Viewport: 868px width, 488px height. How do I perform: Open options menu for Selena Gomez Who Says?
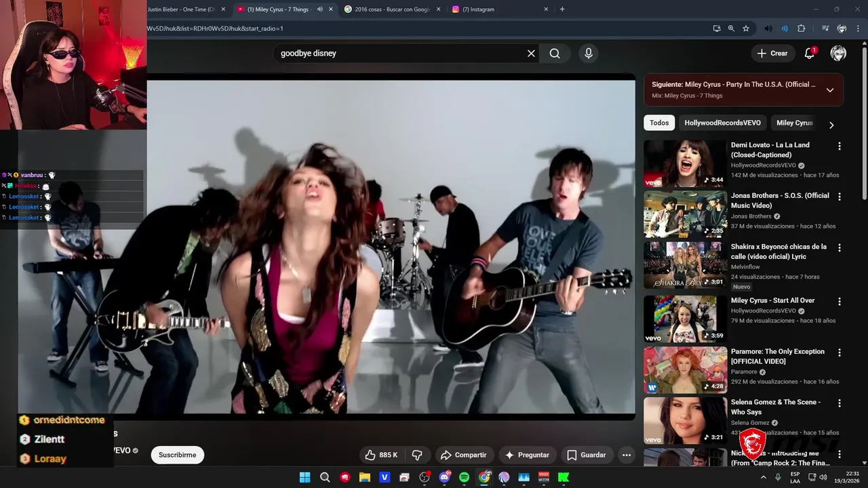click(x=840, y=403)
